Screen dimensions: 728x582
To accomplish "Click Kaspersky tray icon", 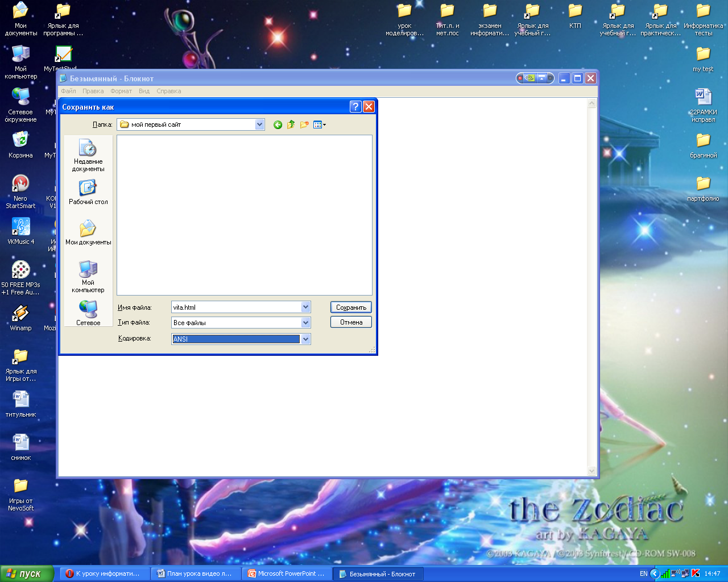I will [696, 573].
